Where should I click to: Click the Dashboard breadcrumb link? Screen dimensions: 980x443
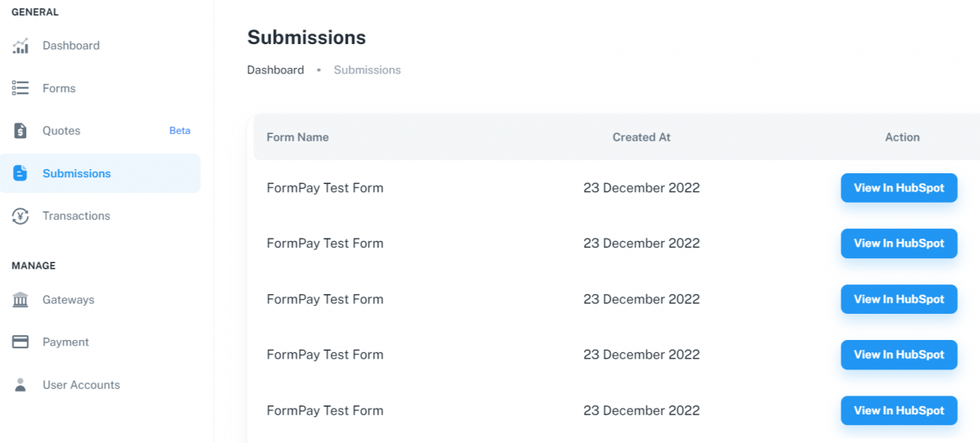pyautogui.click(x=275, y=70)
